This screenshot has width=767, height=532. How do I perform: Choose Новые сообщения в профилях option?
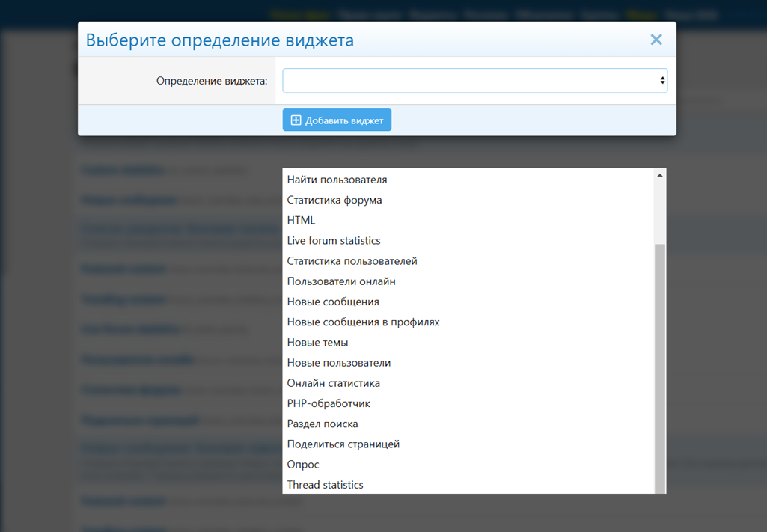[363, 322]
